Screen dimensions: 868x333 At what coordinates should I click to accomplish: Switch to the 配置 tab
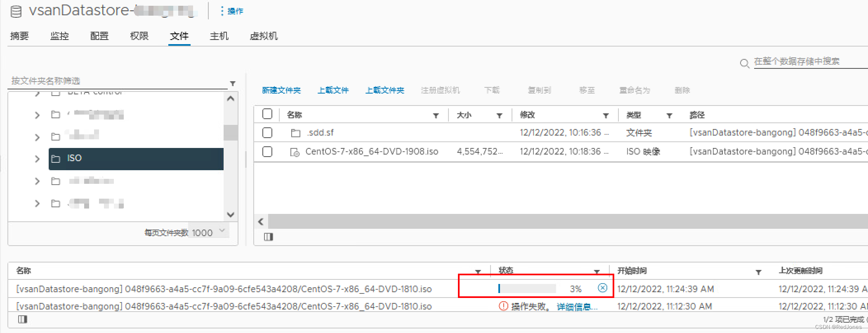tap(99, 36)
